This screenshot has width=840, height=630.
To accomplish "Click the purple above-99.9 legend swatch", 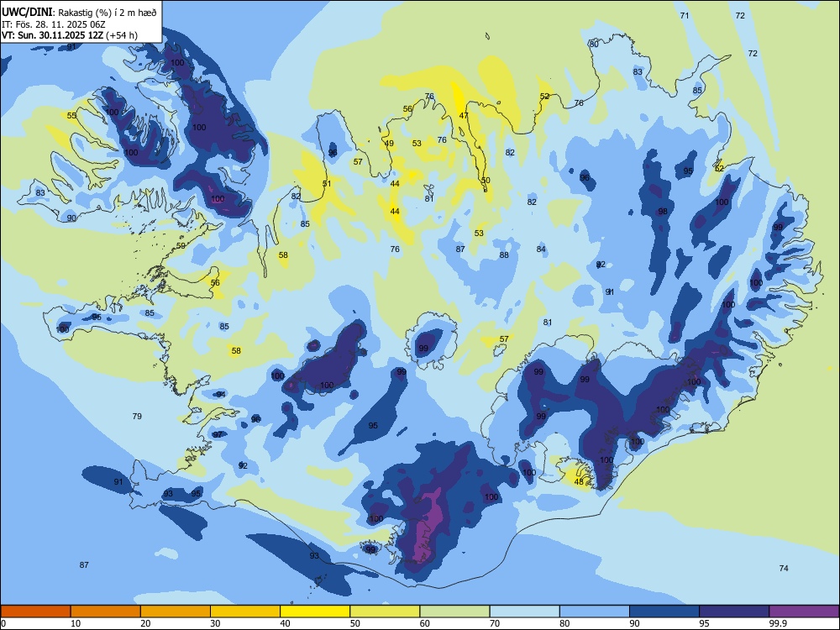I will coord(804,612).
